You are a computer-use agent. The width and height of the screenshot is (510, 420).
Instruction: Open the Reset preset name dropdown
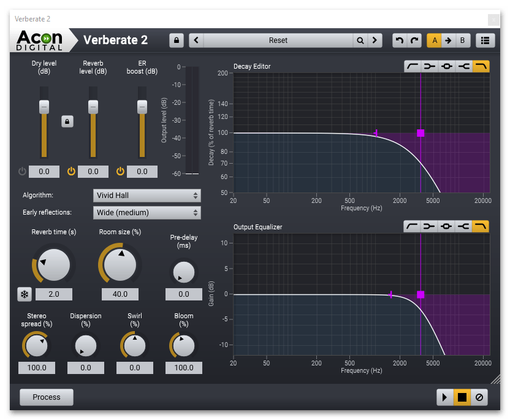tap(278, 40)
